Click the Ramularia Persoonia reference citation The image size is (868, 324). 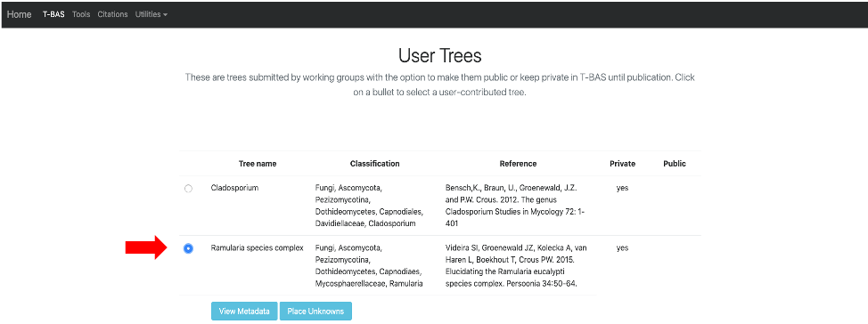(x=516, y=266)
